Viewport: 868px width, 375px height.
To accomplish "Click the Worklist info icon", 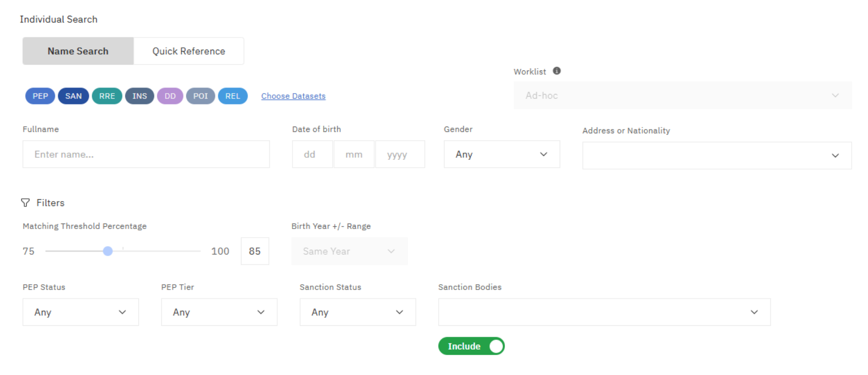I will 557,71.
